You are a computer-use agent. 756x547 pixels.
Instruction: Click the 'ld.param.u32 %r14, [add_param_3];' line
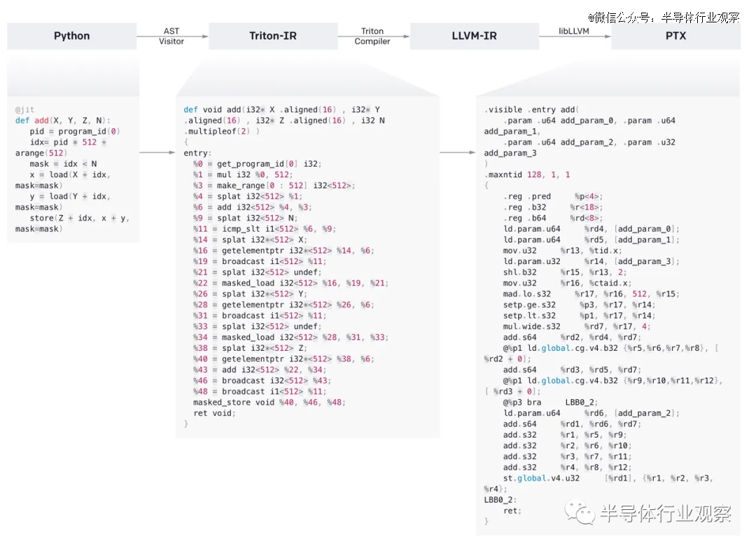[x=591, y=261]
